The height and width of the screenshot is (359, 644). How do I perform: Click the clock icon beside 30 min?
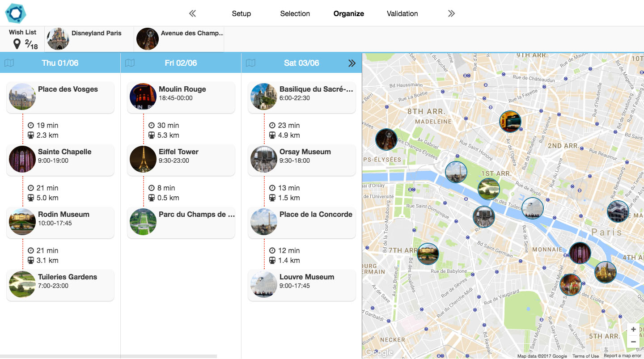(152, 126)
